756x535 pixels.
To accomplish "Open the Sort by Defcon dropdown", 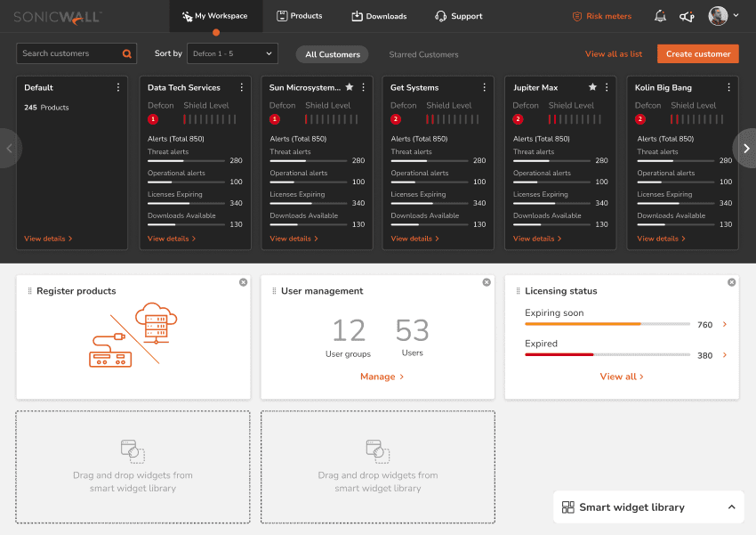I will [x=232, y=53].
